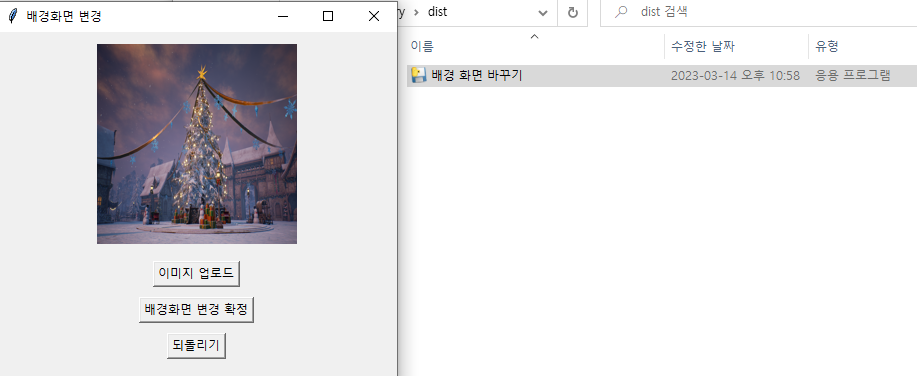Click the feather icon in title bar
The width and height of the screenshot is (917, 376).
point(12,16)
